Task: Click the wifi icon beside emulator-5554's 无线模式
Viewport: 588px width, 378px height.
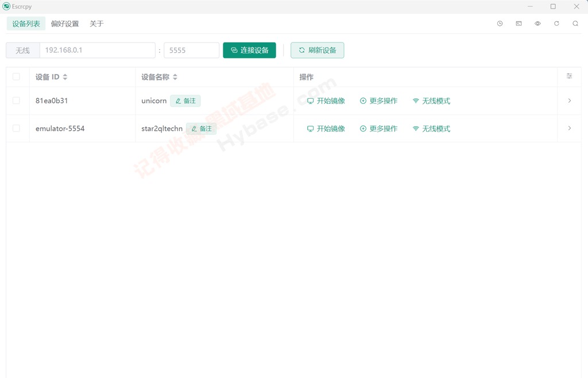Action: tap(415, 128)
